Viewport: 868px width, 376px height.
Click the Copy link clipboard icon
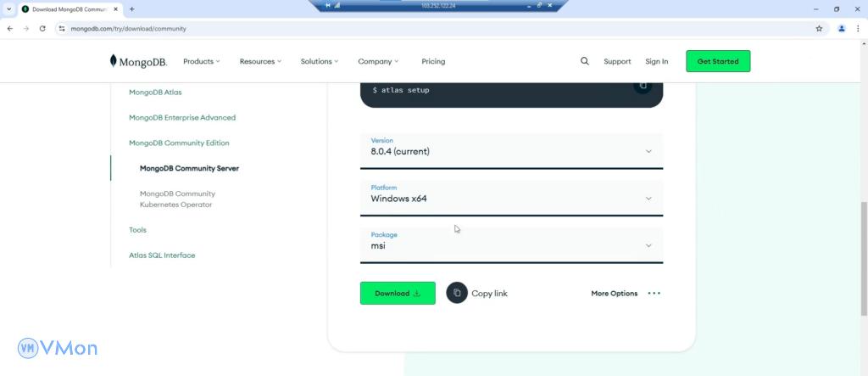(x=457, y=293)
